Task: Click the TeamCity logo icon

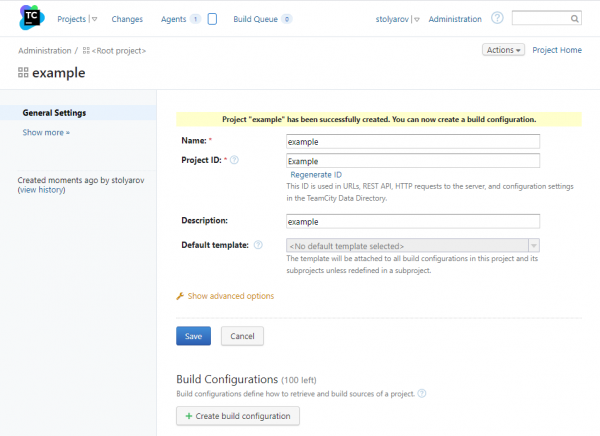Action: (x=30, y=18)
